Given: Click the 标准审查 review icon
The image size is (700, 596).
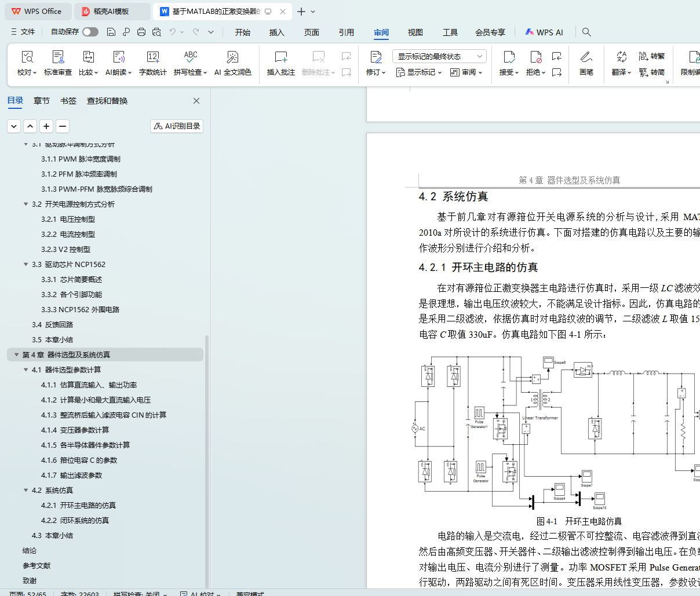Looking at the screenshot, I should click(58, 57).
